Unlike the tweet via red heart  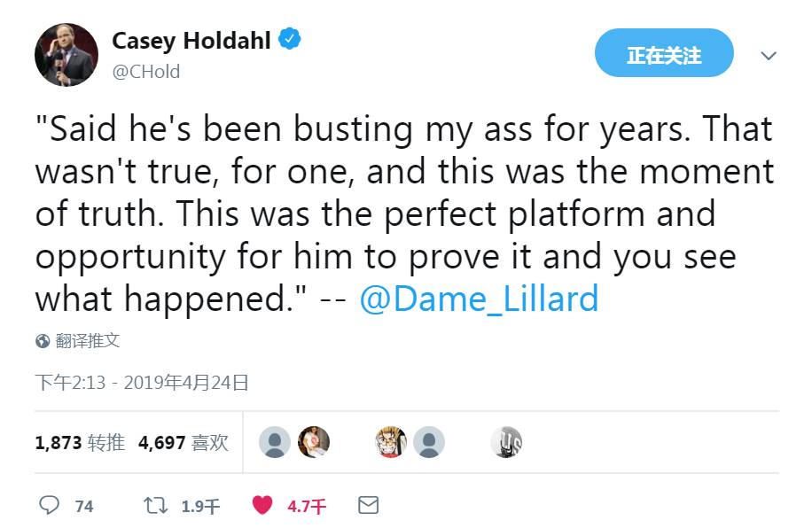(x=262, y=505)
